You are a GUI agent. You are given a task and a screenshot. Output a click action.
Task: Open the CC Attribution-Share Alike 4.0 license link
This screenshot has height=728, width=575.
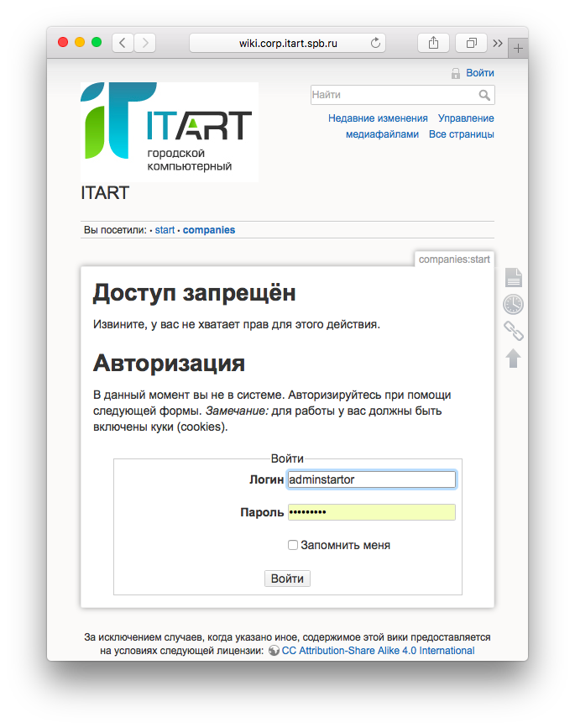378,651
